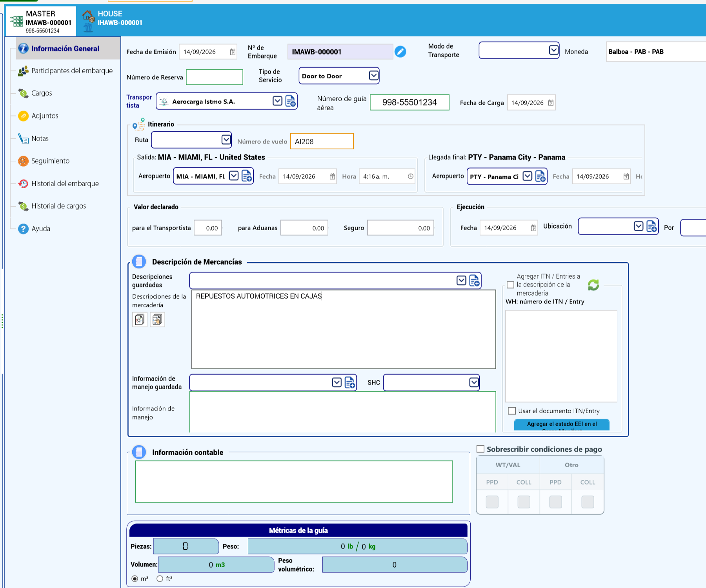Click the Número de vuelo field AI208
The image size is (706, 588).
pyautogui.click(x=322, y=141)
